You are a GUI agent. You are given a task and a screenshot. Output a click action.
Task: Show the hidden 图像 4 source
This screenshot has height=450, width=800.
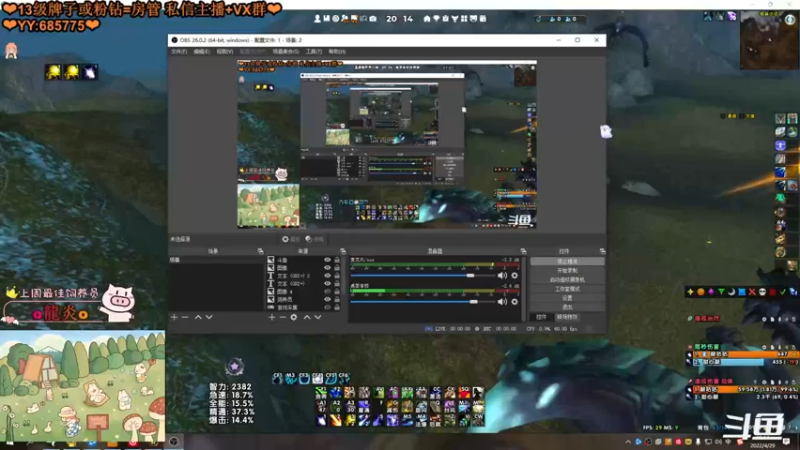pos(328,291)
